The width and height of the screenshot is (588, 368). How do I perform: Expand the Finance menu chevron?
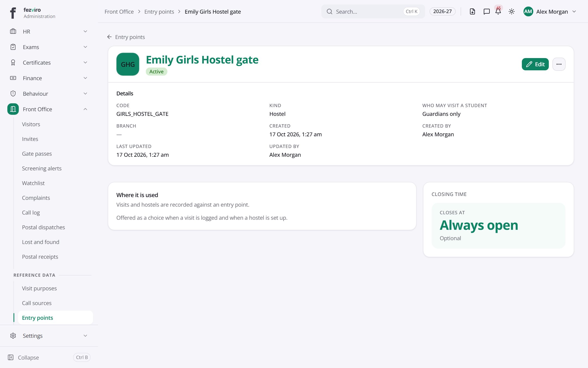[x=85, y=78]
